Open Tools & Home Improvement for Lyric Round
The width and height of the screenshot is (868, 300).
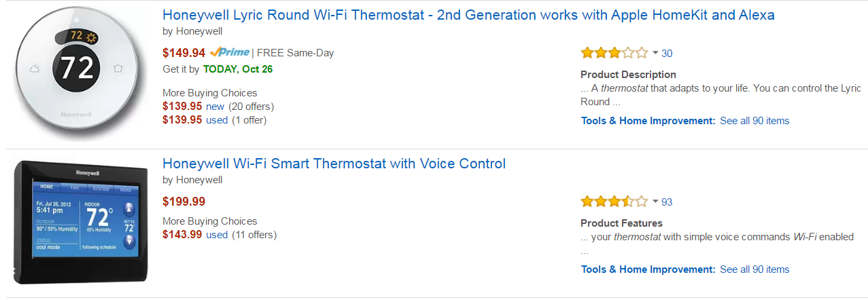pos(648,121)
